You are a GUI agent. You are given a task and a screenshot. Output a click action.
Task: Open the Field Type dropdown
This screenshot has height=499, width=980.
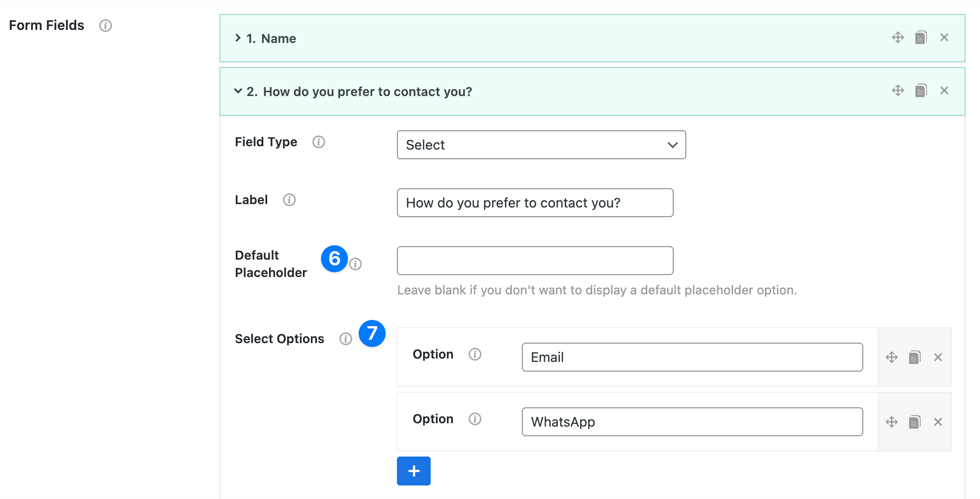pyautogui.click(x=541, y=145)
